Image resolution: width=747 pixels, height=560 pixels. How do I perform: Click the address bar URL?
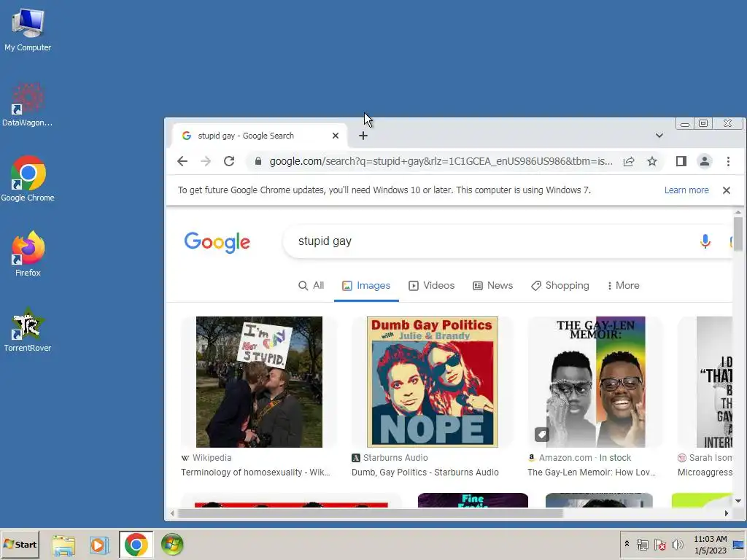tap(441, 161)
